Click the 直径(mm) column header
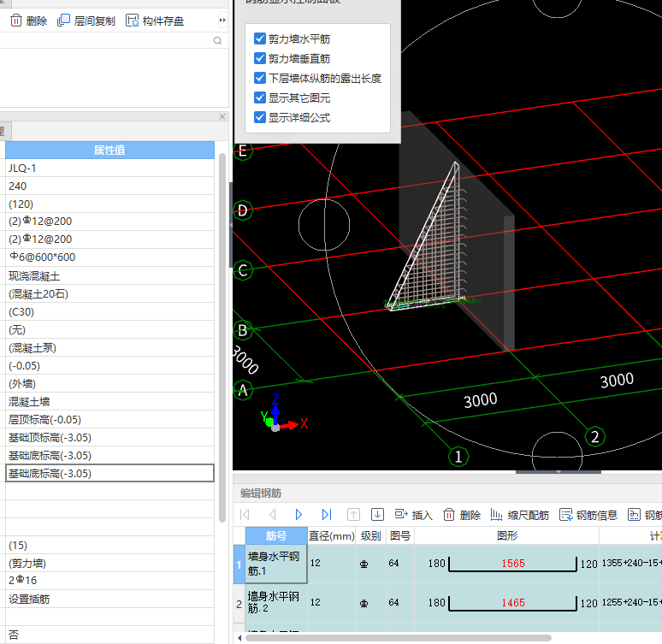Viewport: 662px width, 644px height. (331, 535)
